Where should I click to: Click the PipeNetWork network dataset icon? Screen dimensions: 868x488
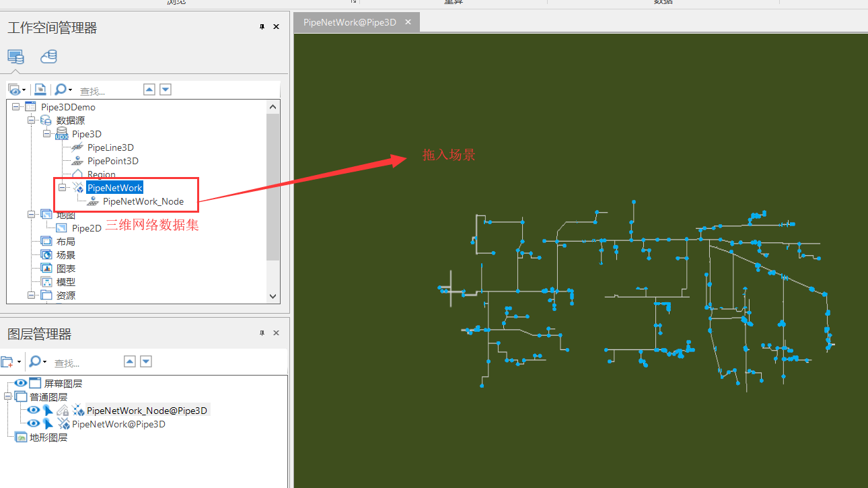[x=78, y=188]
